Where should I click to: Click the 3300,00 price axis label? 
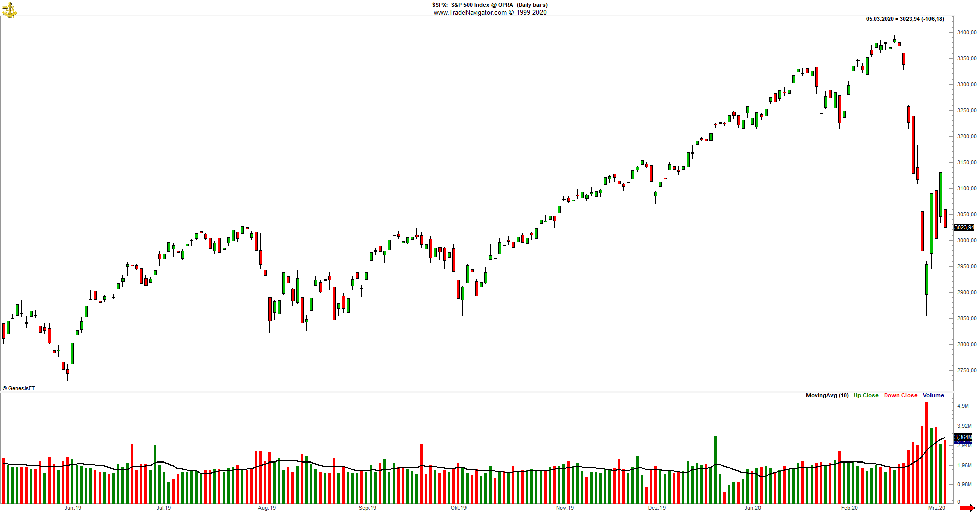click(x=967, y=84)
